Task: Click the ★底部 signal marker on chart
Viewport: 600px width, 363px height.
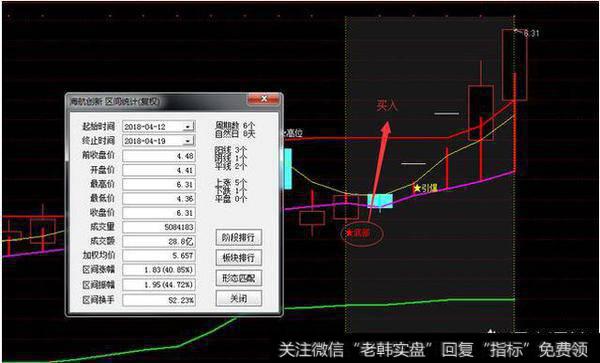Action: tap(359, 232)
